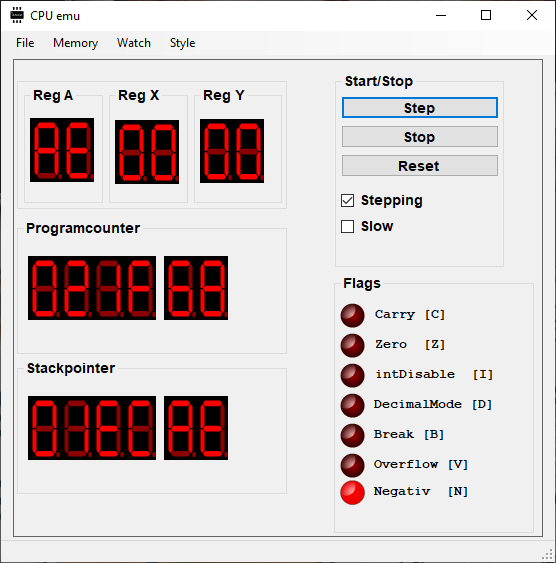556x563 pixels.
Task: Click the Break flag LED indicator
Action: coord(352,436)
